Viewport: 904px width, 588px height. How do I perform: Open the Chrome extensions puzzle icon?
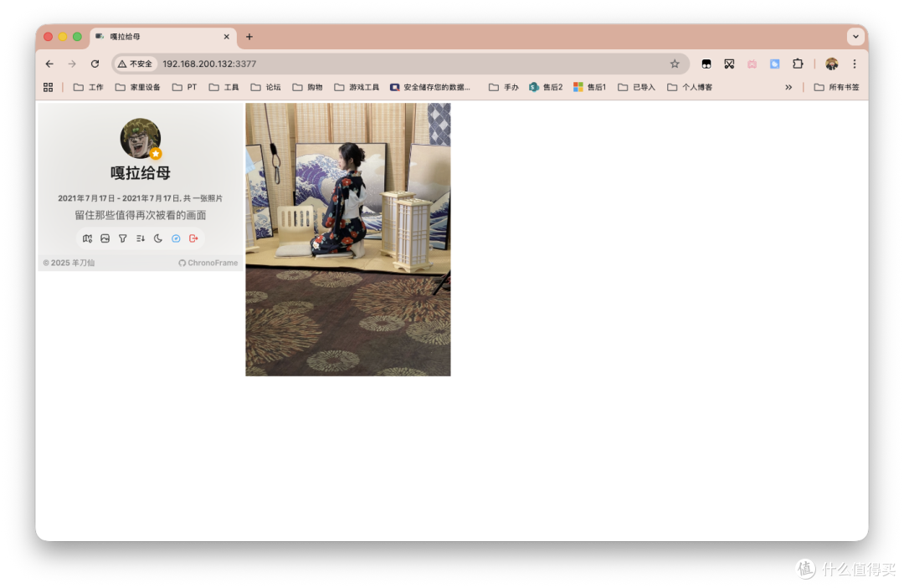[x=798, y=64]
